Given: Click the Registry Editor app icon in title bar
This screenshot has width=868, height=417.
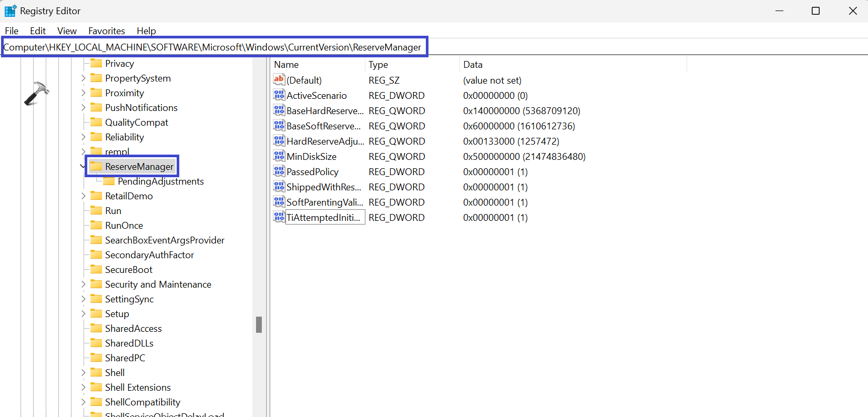Looking at the screenshot, I should 10,11.
